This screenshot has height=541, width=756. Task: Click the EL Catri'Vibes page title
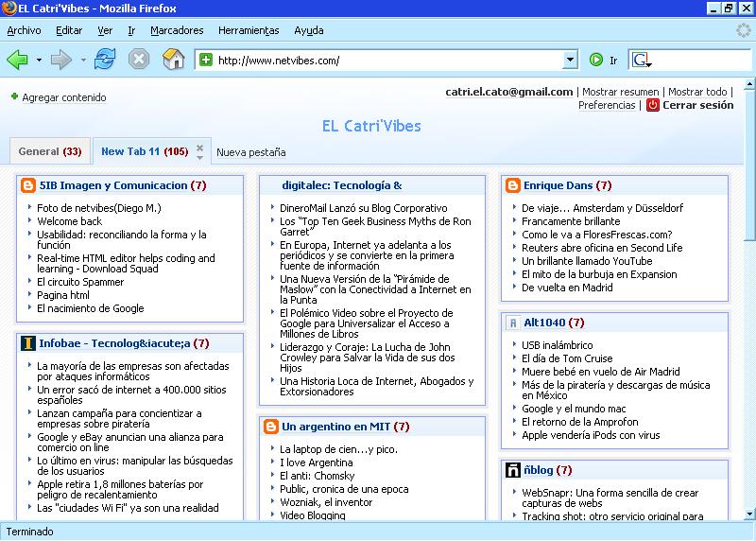(371, 126)
